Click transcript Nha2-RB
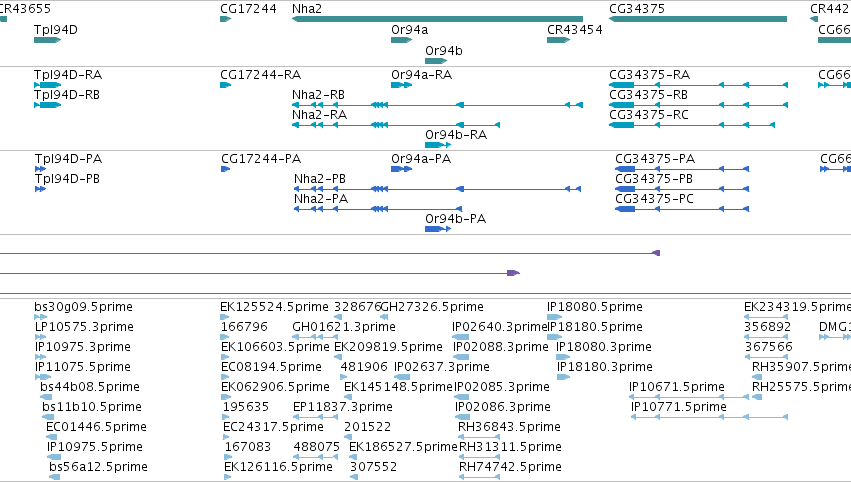This screenshot has height=482, width=851. click(x=318, y=95)
